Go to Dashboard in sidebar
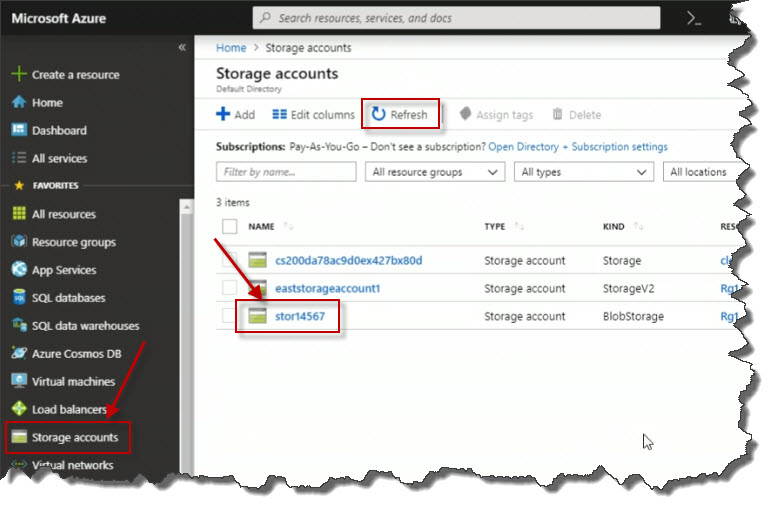775x510 pixels. pyautogui.click(x=59, y=130)
